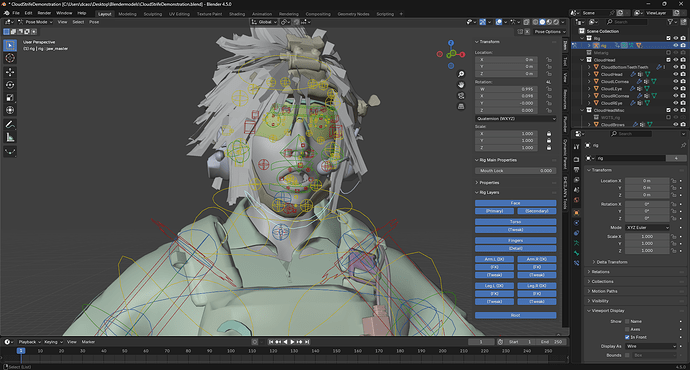Open the Render menu

pos(44,13)
